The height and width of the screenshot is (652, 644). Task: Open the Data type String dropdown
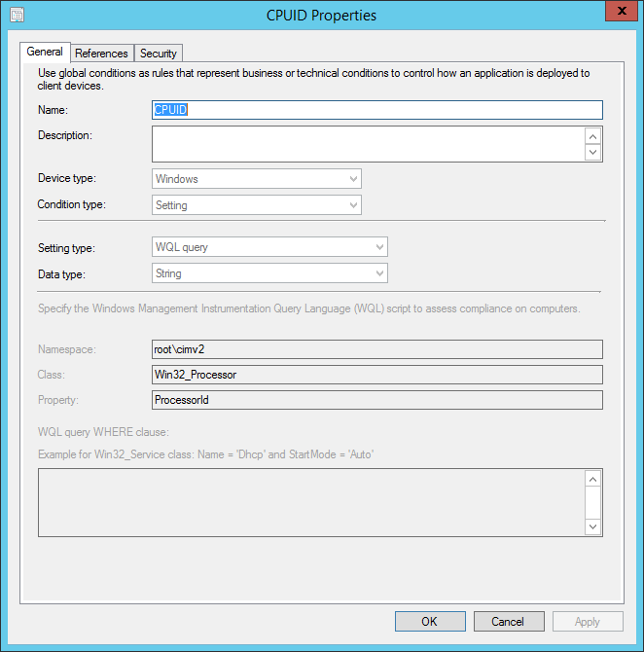(x=270, y=273)
